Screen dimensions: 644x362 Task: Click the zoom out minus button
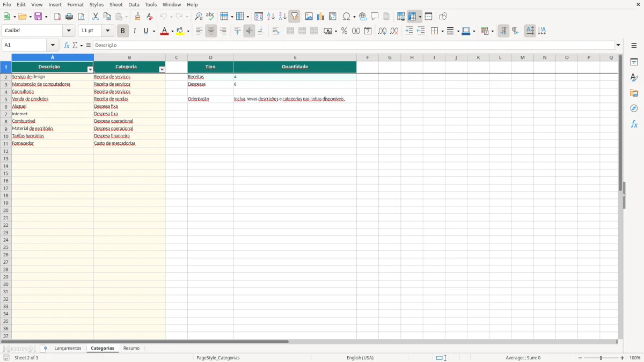click(580, 358)
